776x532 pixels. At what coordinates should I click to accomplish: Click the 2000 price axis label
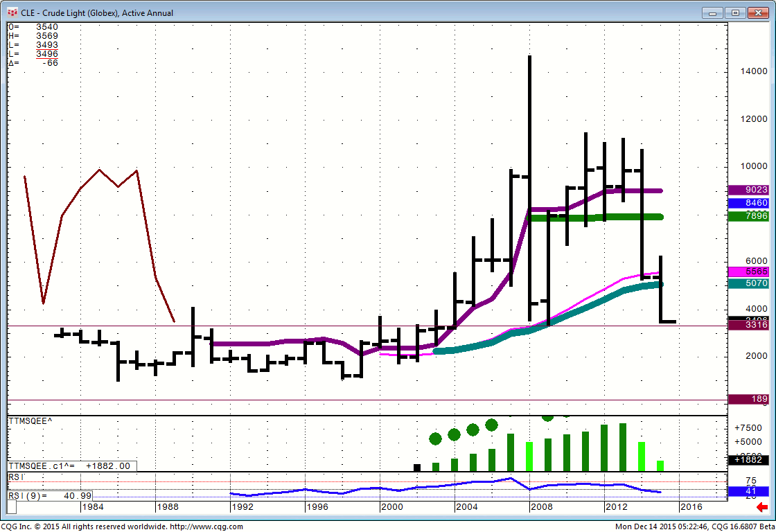tap(756, 356)
